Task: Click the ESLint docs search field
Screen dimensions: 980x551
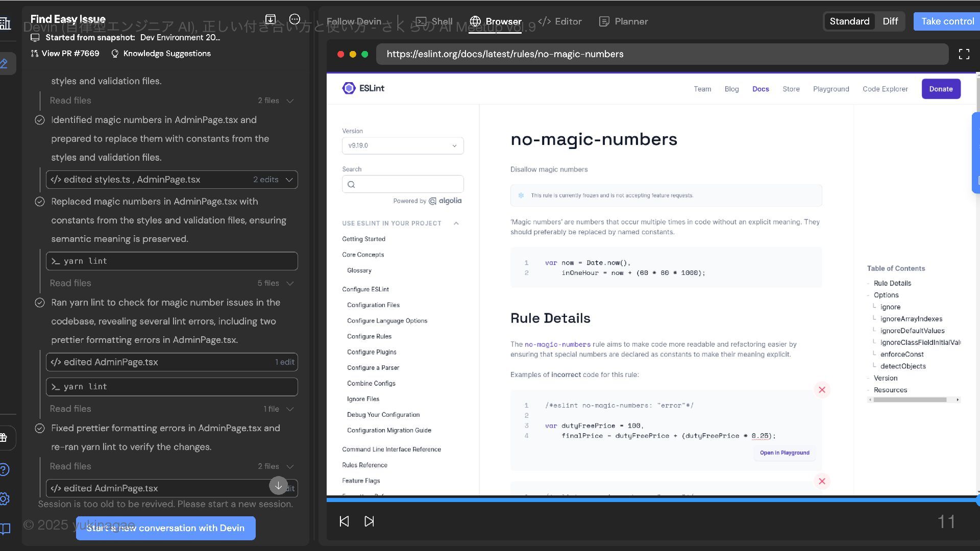Action: 403,184
